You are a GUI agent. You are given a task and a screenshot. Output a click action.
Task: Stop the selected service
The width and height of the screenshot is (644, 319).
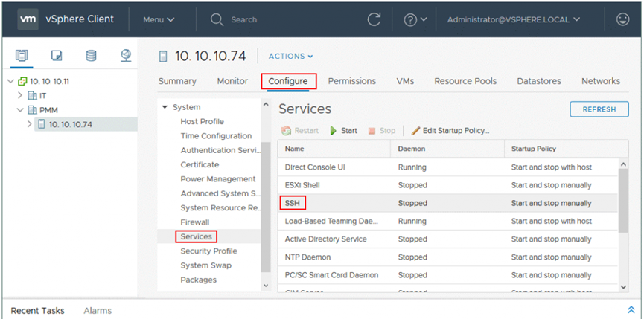[382, 131]
